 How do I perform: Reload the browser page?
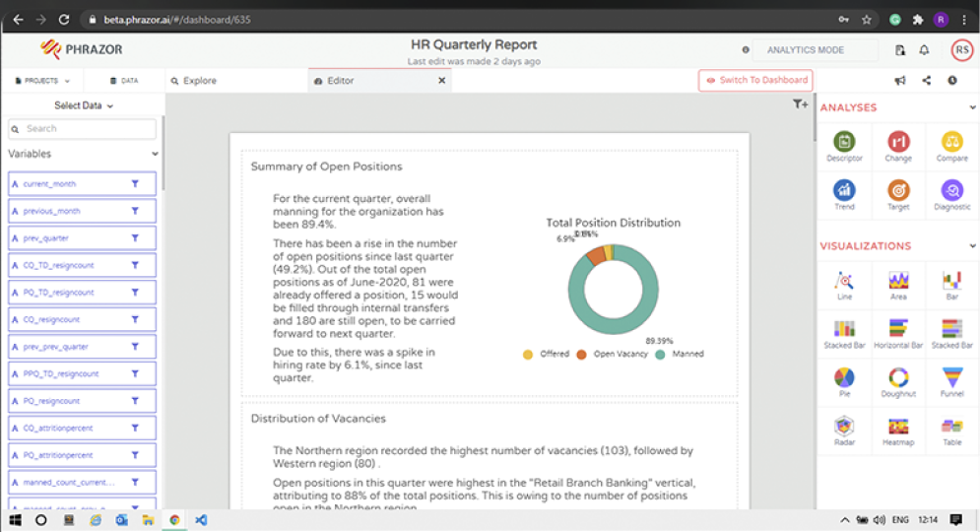point(64,20)
